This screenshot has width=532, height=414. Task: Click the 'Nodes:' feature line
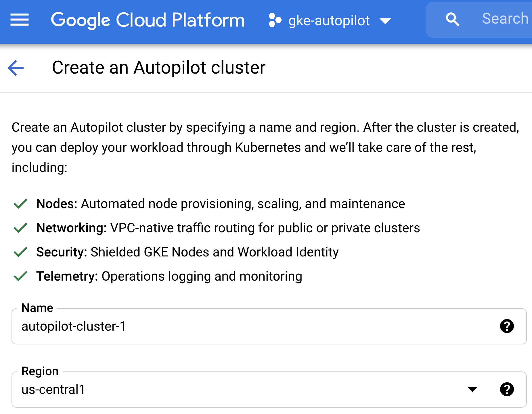[x=221, y=204]
